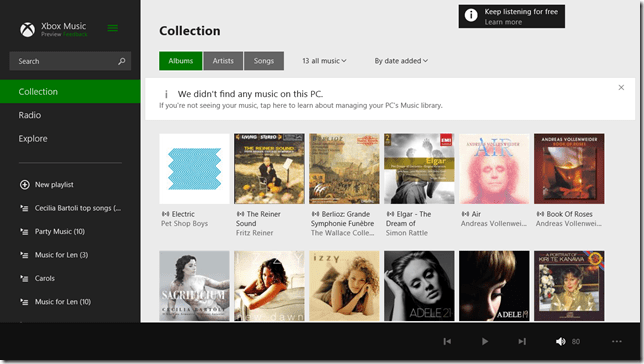Click streaming icon beside Berlioz: Grande
Screen dimensions: 644x364
tap(315, 214)
